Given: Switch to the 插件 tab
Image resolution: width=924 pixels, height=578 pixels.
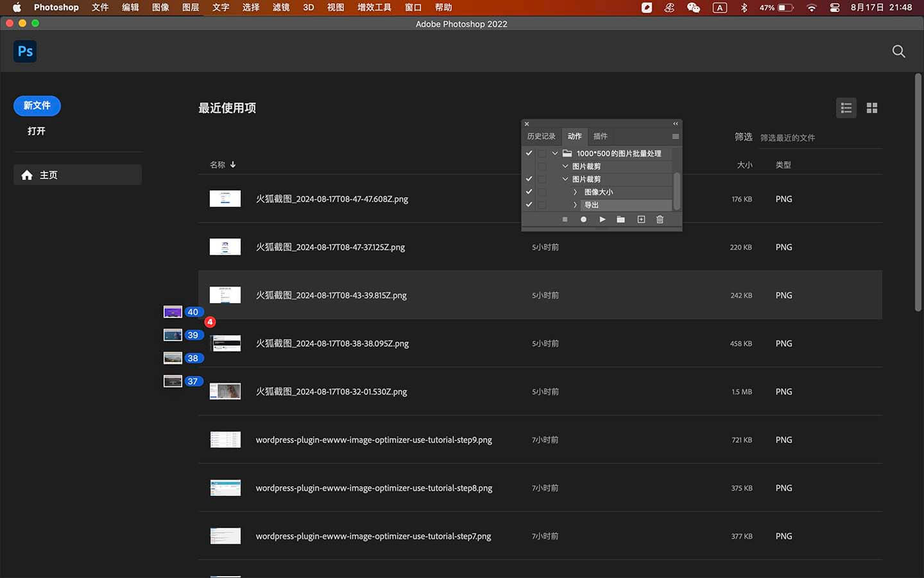Looking at the screenshot, I should [x=600, y=136].
